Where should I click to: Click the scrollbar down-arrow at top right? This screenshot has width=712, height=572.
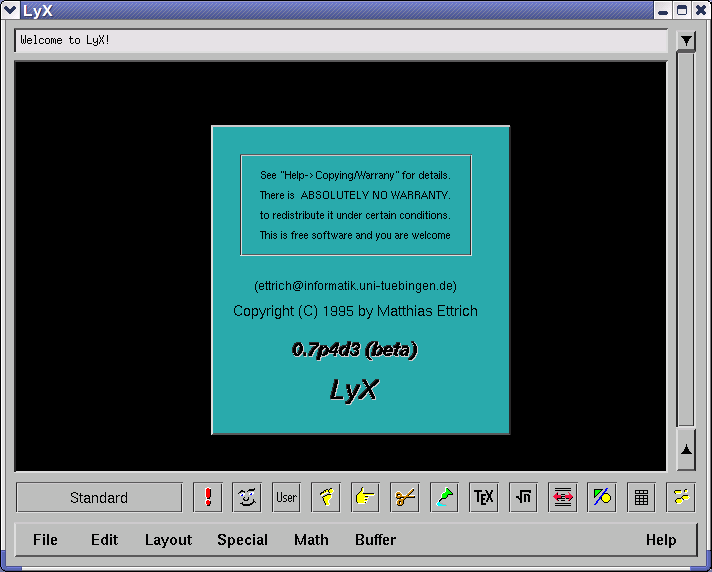pos(686,41)
